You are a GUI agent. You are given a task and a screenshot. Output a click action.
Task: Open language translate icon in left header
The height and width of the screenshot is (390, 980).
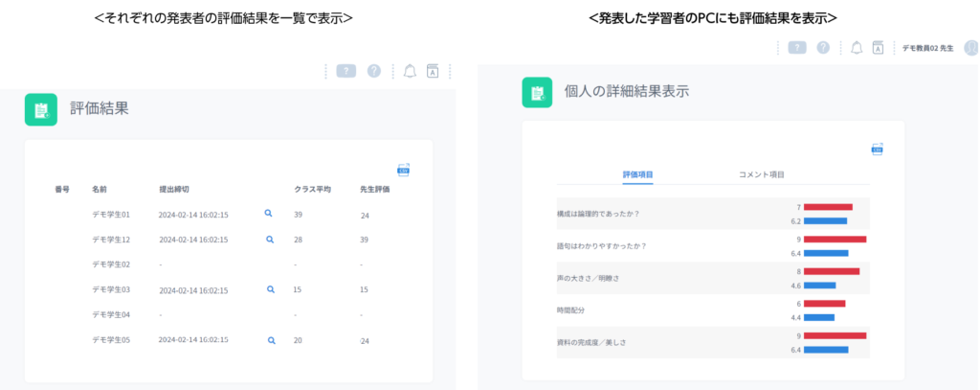point(432,71)
